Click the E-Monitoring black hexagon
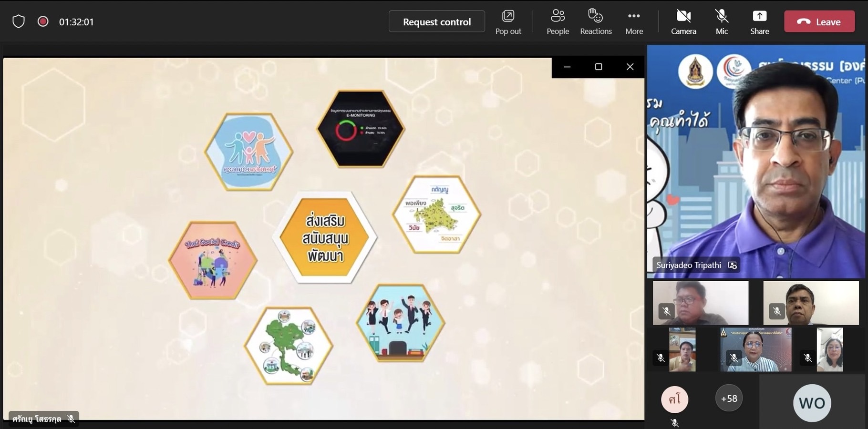The width and height of the screenshot is (868, 429). [361, 129]
